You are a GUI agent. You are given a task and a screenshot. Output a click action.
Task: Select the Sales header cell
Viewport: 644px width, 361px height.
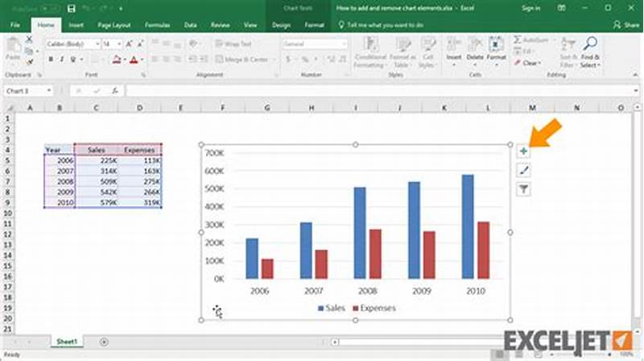coord(96,150)
